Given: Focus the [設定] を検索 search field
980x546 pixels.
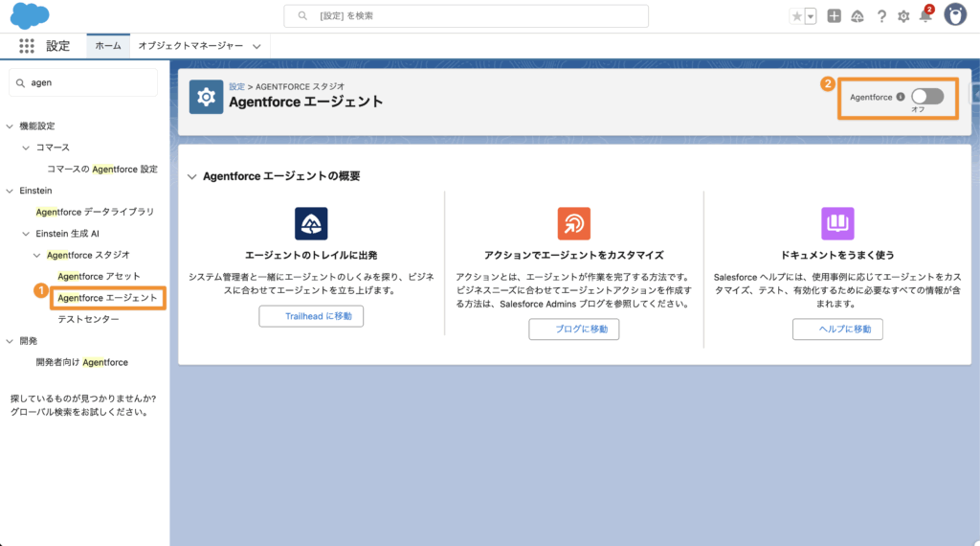Looking at the screenshot, I should (x=466, y=15).
